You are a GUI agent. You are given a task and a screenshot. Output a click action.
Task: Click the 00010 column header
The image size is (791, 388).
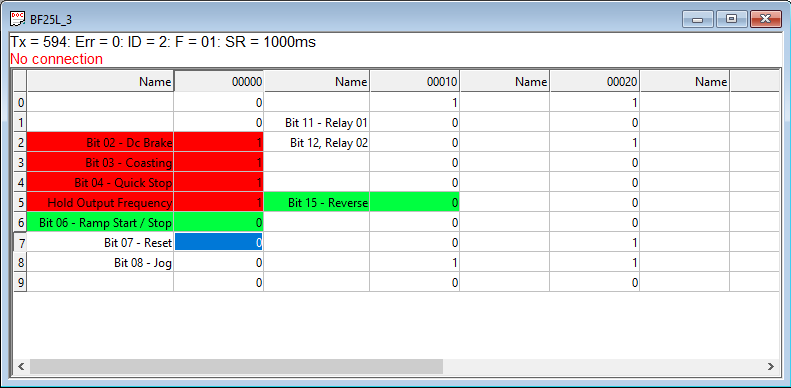pyautogui.click(x=414, y=82)
